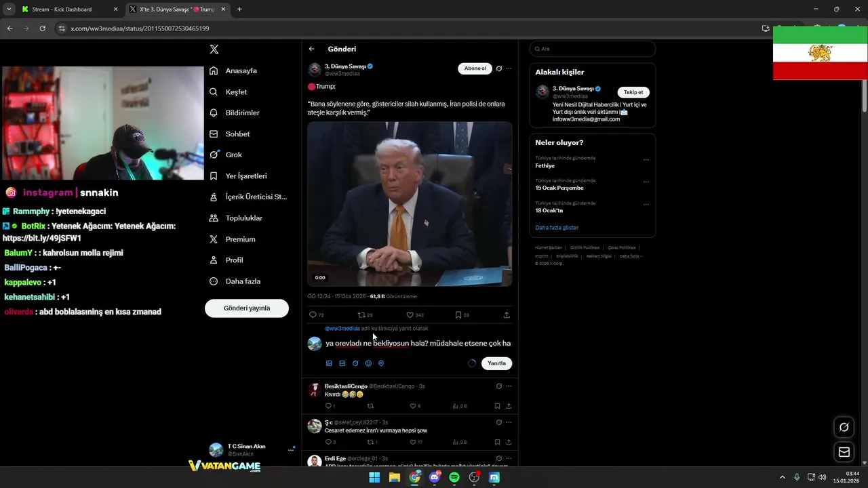Click Daha fazla göster link

point(557,228)
